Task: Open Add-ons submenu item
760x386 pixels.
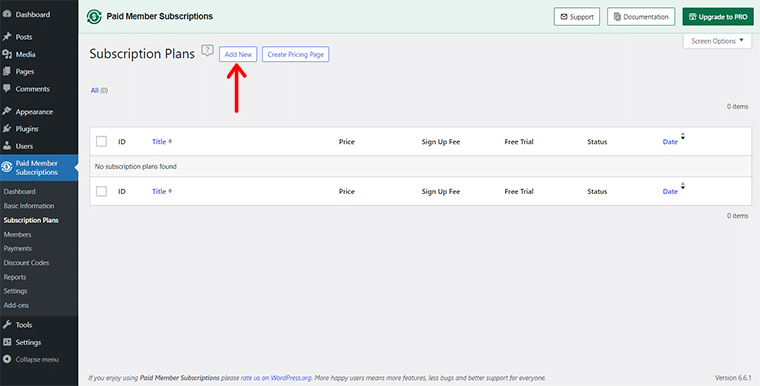Action: pos(16,306)
